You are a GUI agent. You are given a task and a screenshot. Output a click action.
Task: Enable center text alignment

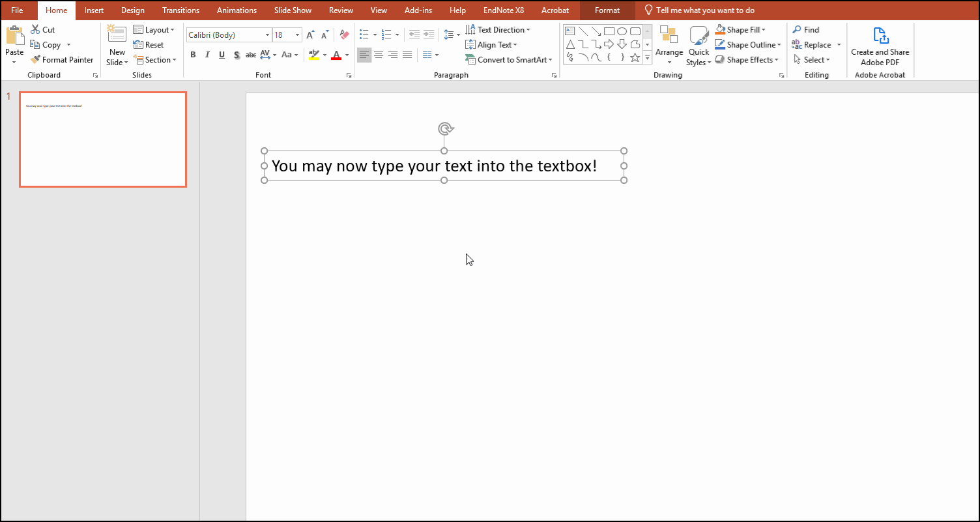click(x=379, y=55)
